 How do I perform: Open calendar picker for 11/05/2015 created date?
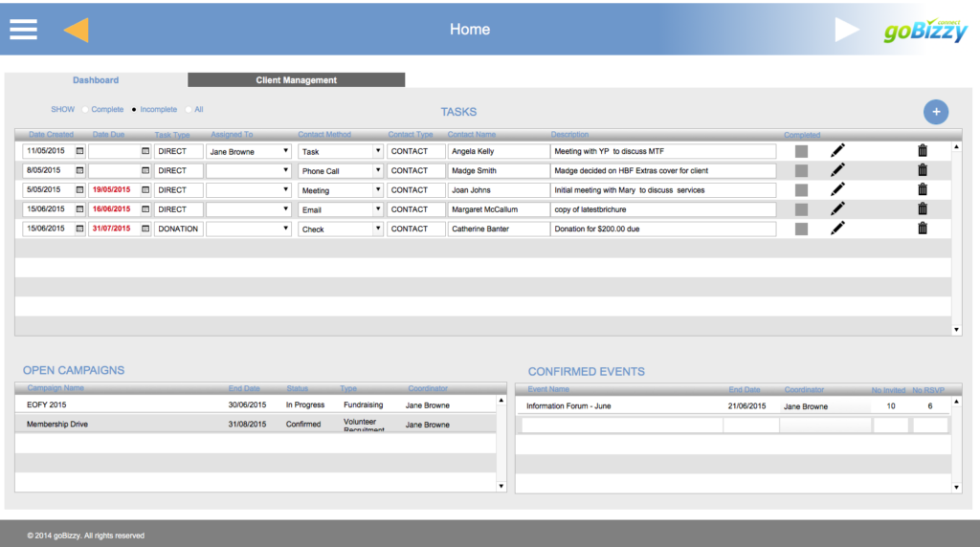(79, 151)
